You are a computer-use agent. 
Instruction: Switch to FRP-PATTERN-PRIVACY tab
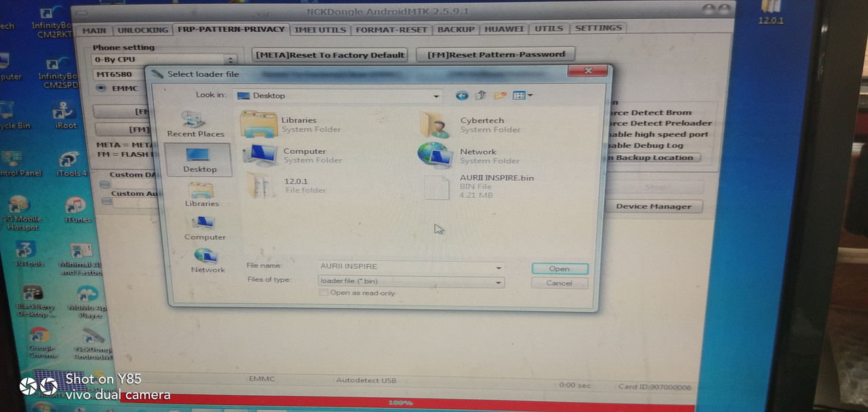coord(231,29)
